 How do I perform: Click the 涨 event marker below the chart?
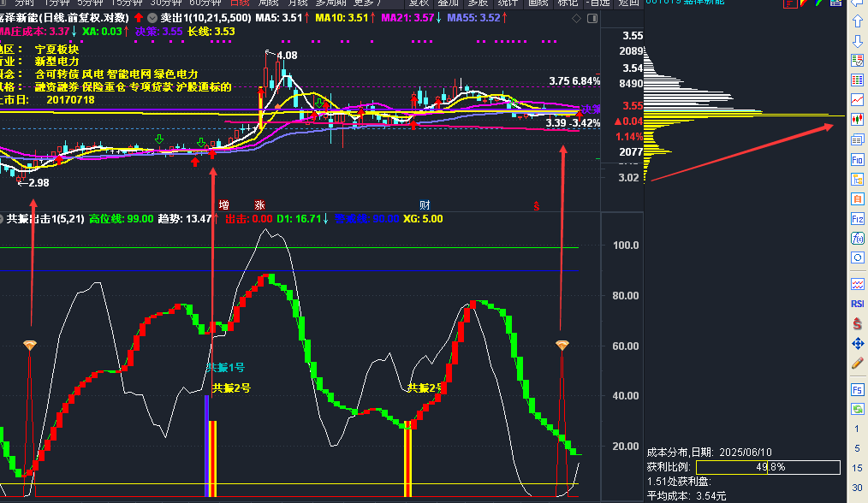click(259, 205)
